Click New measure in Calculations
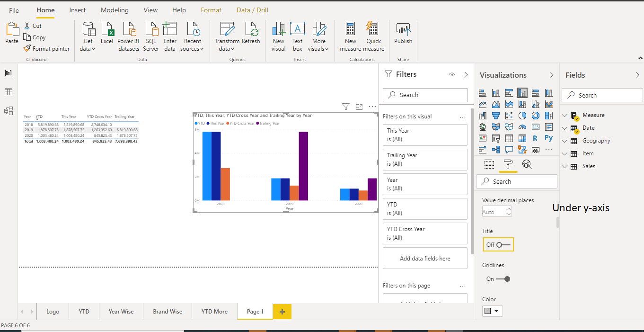Viewport: 644px width, 332px height. pyautogui.click(x=350, y=37)
